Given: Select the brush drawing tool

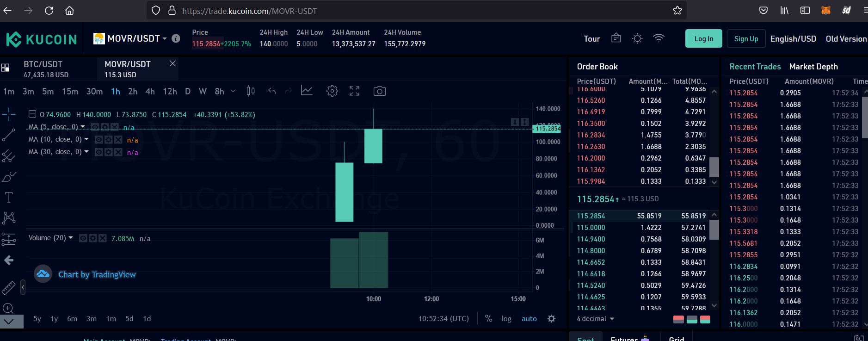Looking at the screenshot, I should click(9, 177).
